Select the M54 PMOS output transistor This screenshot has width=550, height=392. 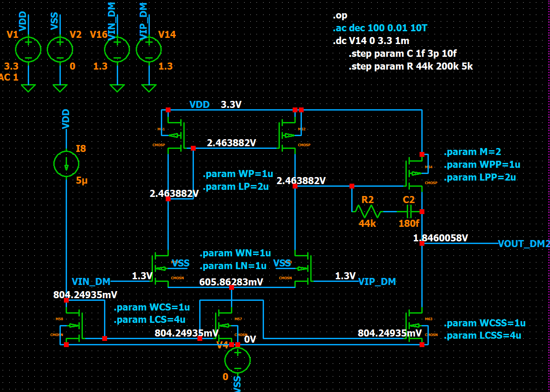415,173
